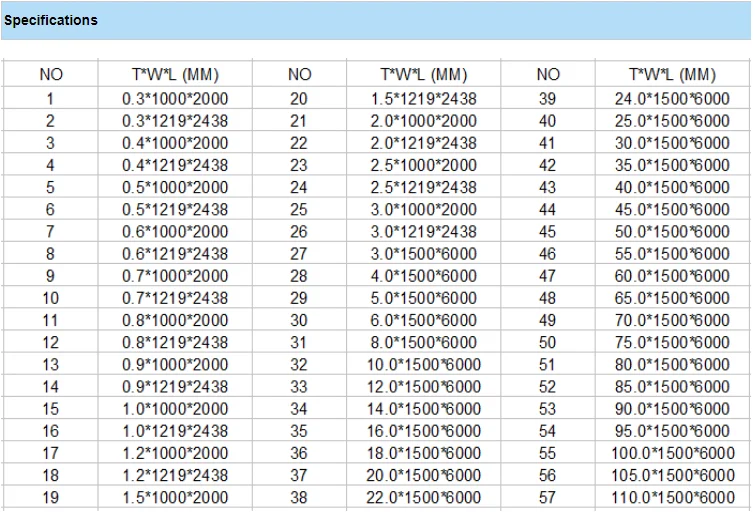Select the 1.5*1000*2000 cell
The width and height of the screenshot is (755, 513).
(x=175, y=498)
